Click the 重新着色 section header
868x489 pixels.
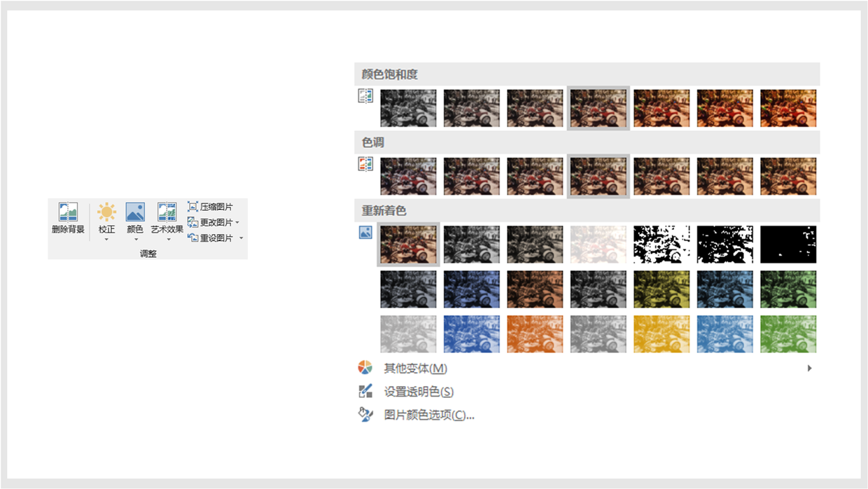(x=587, y=210)
